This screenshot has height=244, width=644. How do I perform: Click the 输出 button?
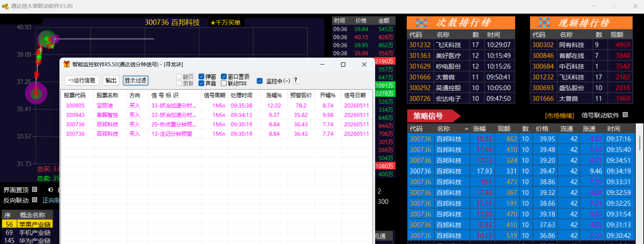[x=111, y=80]
